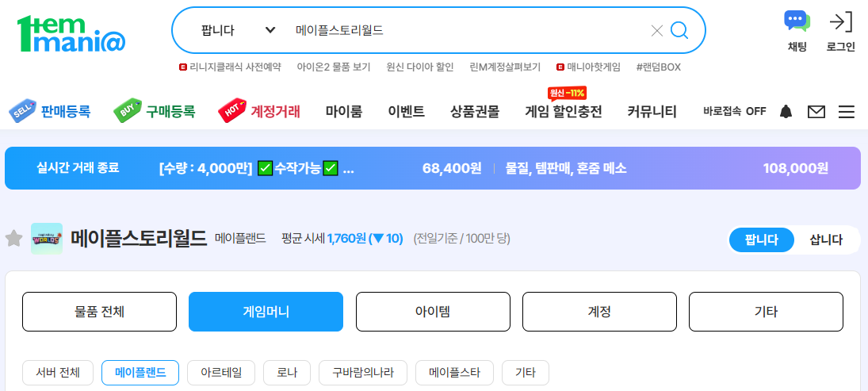Filter by 서버 전체
The image size is (868, 391).
(58, 373)
